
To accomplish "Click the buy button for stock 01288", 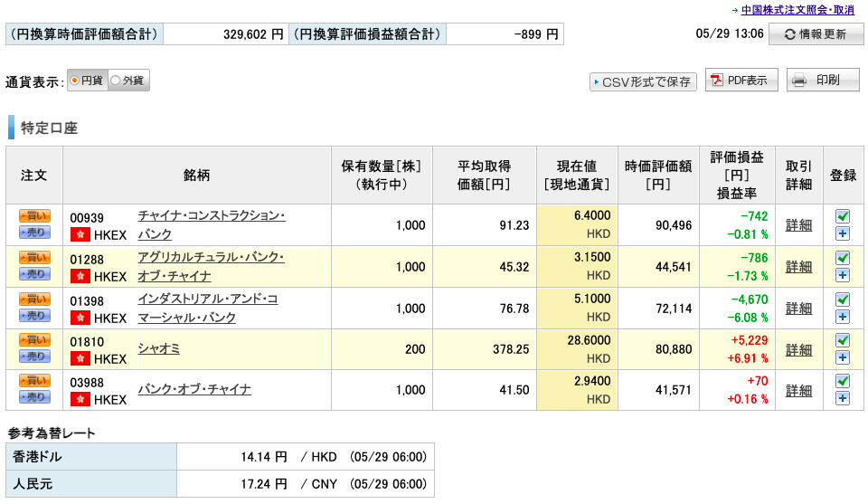I will coord(34,257).
